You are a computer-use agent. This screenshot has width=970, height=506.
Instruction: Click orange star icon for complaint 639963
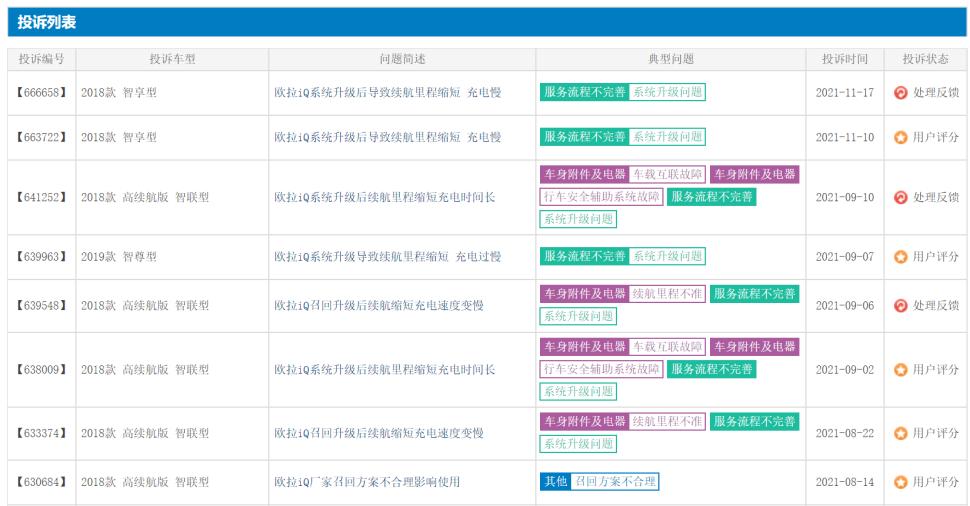(x=900, y=257)
